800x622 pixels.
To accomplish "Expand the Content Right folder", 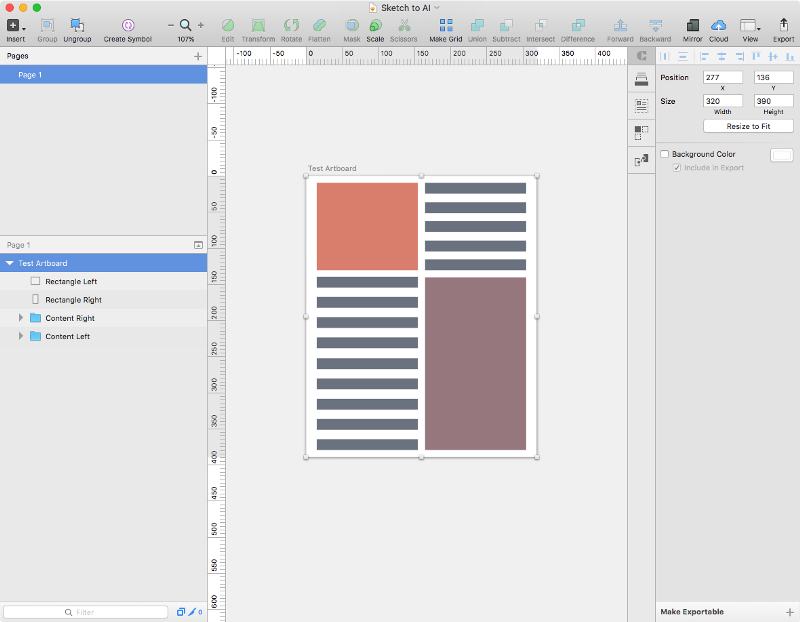I will pyautogui.click(x=21, y=317).
